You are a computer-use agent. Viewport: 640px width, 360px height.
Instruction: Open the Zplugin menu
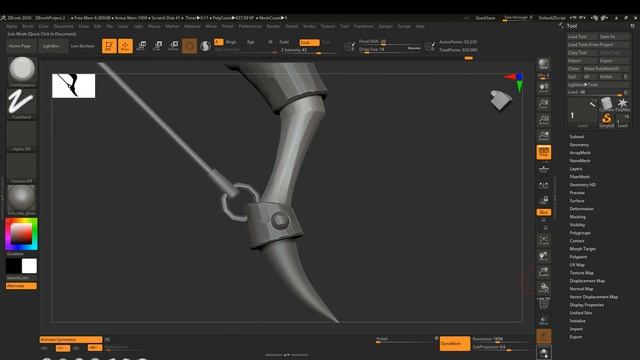tap(385, 26)
